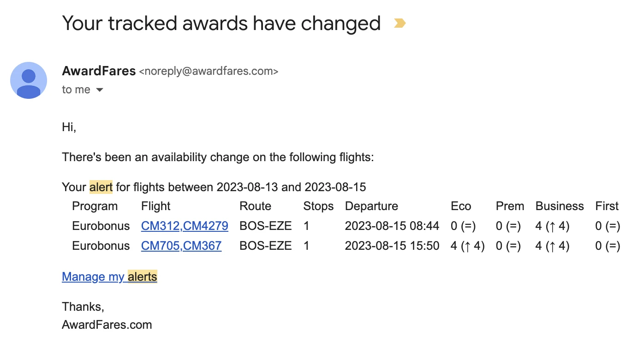
Task: Click the Route column header
Action: tap(256, 206)
